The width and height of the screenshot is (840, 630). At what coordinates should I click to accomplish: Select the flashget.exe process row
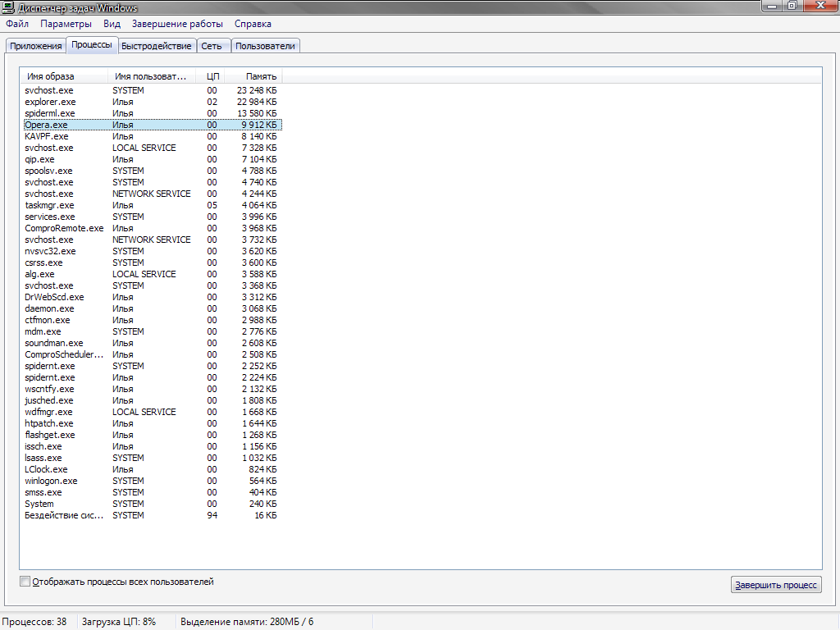[50, 435]
